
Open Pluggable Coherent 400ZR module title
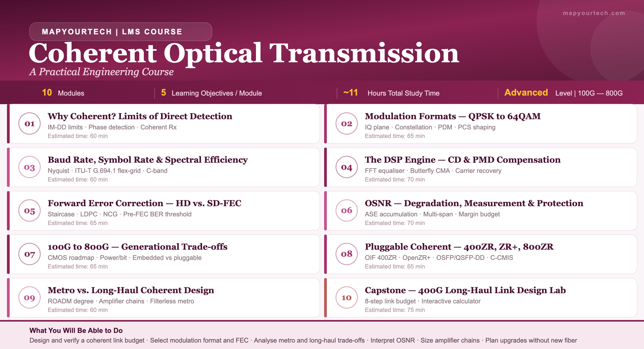pyautogui.click(x=459, y=247)
